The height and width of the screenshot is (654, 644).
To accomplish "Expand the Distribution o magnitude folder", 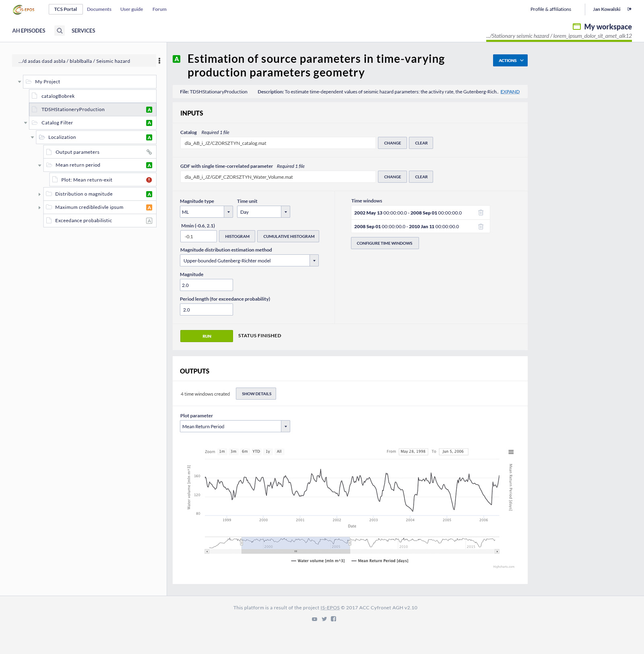I will point(39,194).
